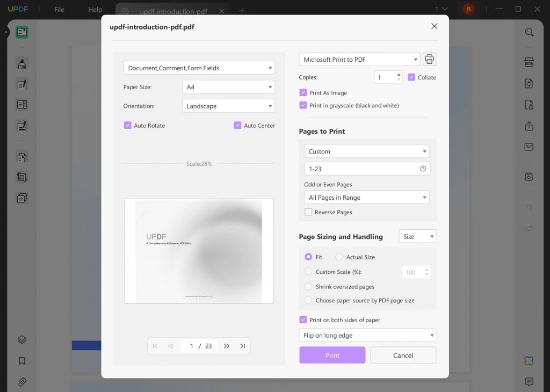Select Shrink oversized pages option
The height and width of the screenshot is (392, 550).
(308, 286)
